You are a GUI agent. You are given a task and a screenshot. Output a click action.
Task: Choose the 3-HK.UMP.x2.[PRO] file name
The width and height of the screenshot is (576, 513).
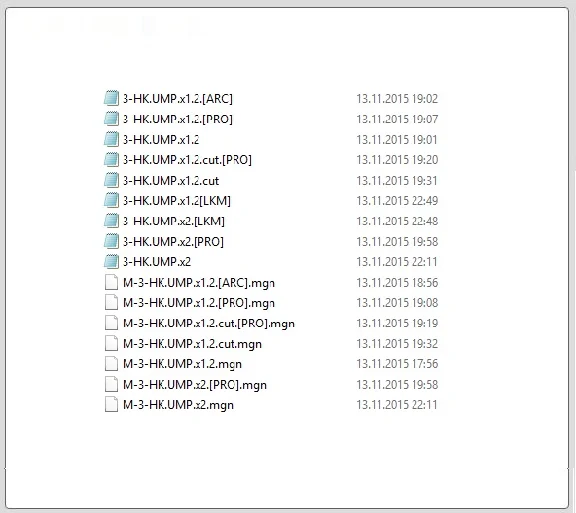[173, 241]
